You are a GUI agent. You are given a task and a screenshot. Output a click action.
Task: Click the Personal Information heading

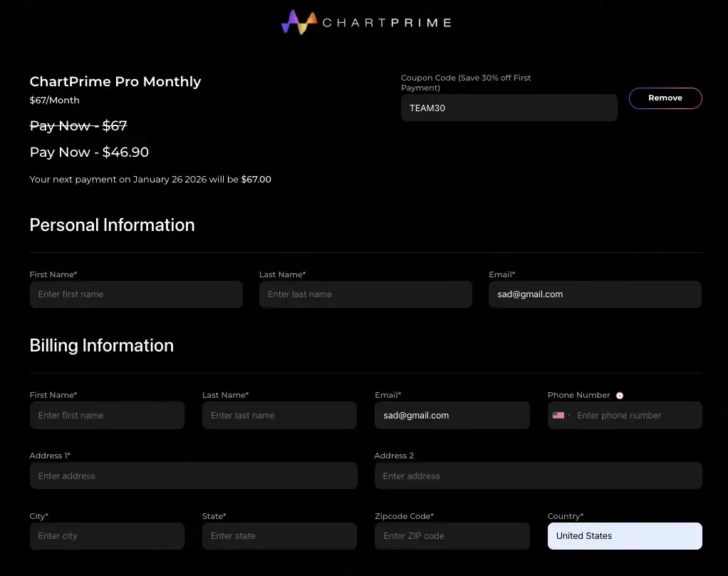[112, 225]
